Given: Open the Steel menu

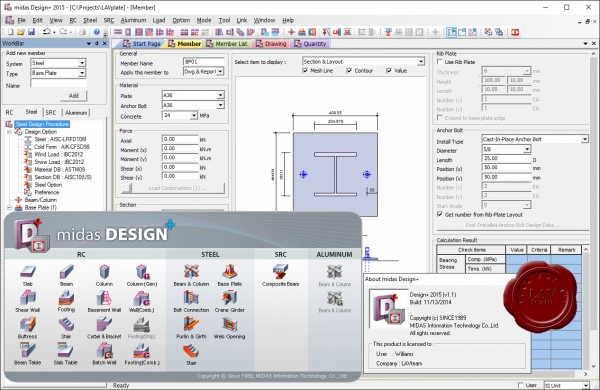Looking at the screenshot, I should pyautogui.click(x=90, y=20).
